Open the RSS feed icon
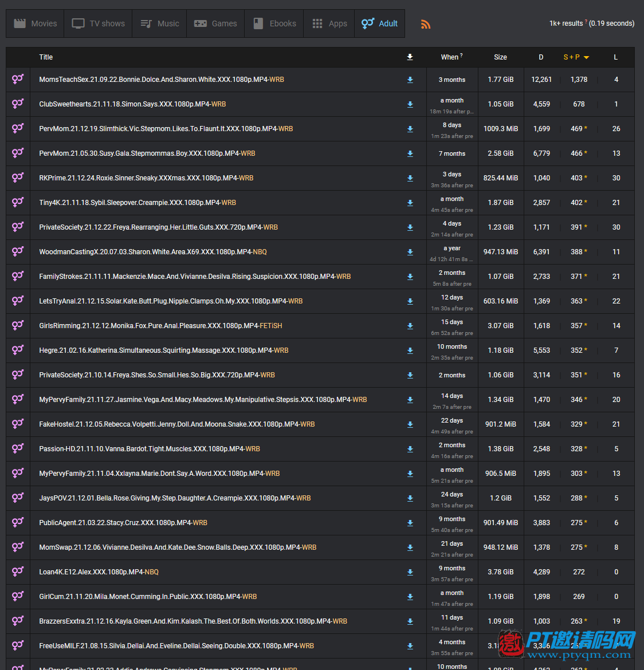This screenshot has height=670, width=644. coord(426,25)
